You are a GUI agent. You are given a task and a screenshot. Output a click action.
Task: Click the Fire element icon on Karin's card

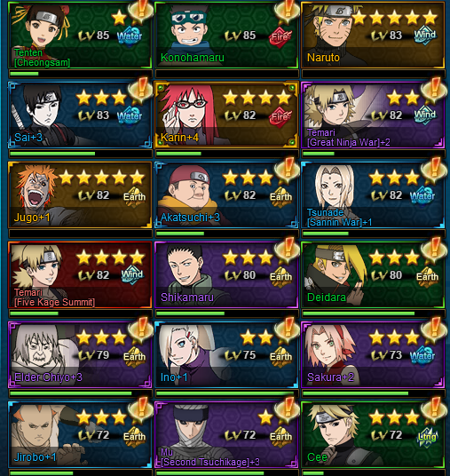[280, 117]
